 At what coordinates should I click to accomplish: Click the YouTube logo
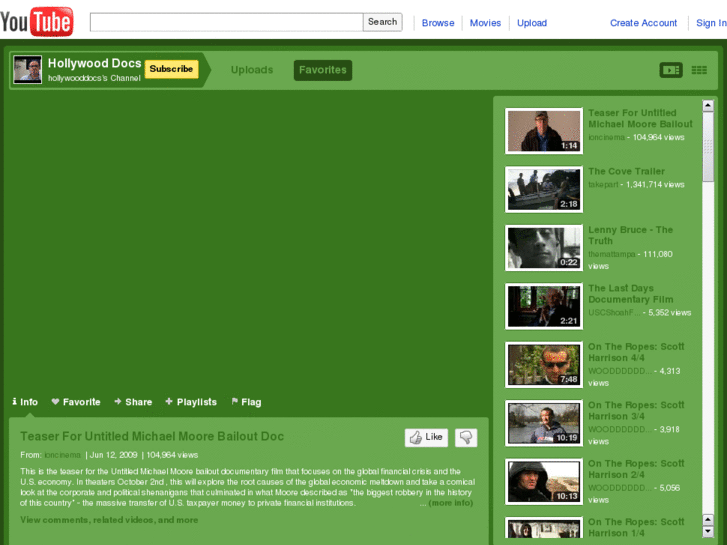[x=37, y=21]
